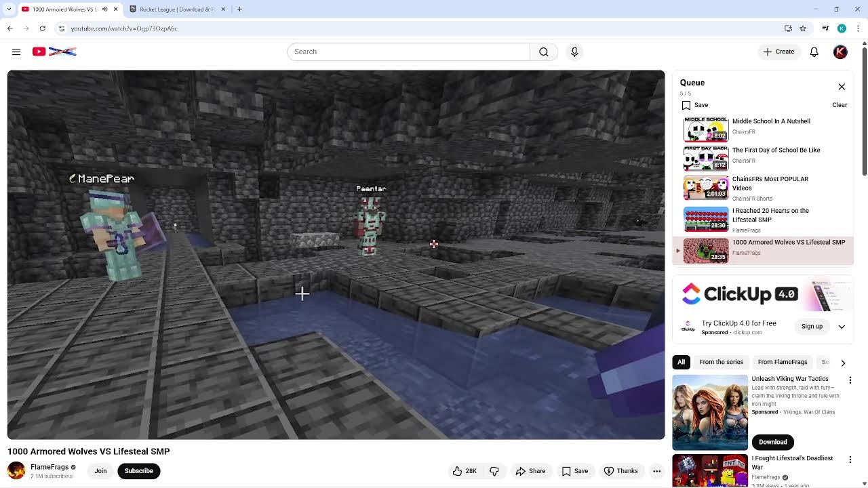Go back in browser history
The width and height of the screenshot is (868, 488).
pos(9,28)
